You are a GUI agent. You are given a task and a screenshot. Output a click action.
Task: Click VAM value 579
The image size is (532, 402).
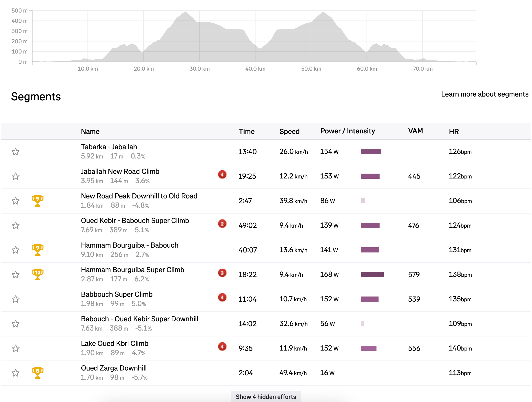tap(414, 274)
